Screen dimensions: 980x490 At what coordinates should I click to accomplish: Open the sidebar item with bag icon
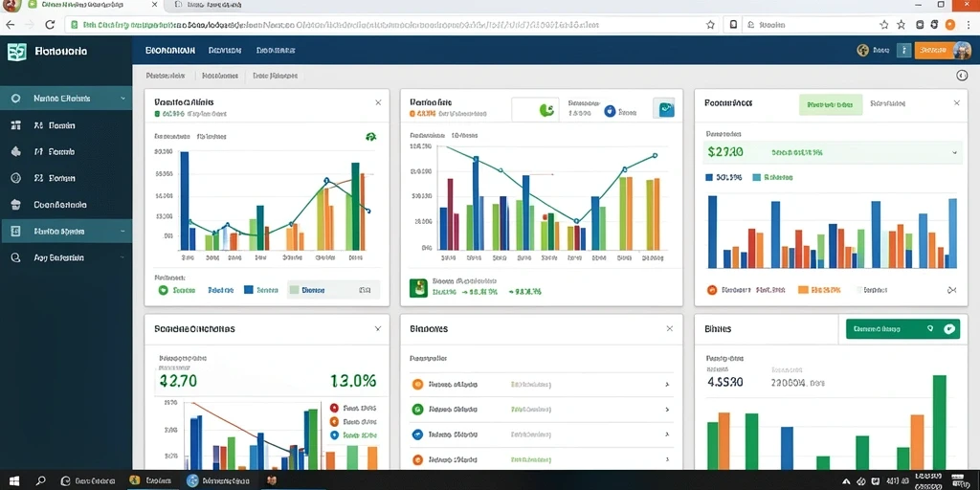click(x=66, y=205)
